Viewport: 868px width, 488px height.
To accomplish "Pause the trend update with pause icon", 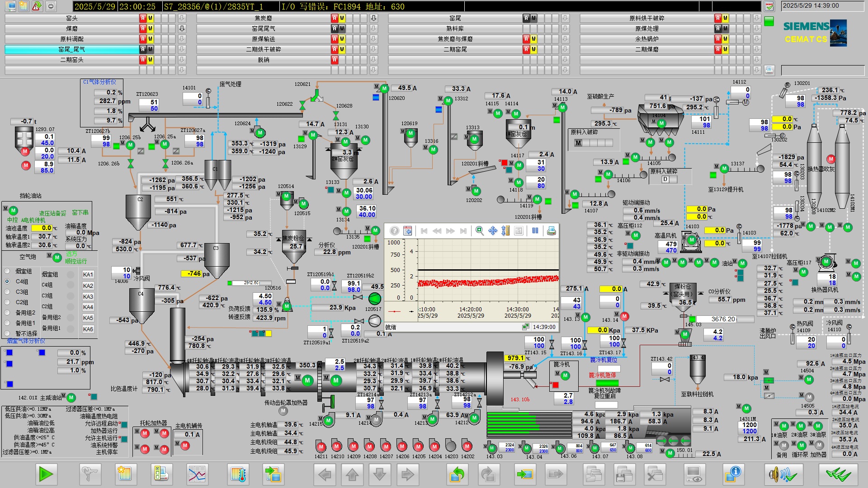I will pyautogui.click(x=535, y=231).
